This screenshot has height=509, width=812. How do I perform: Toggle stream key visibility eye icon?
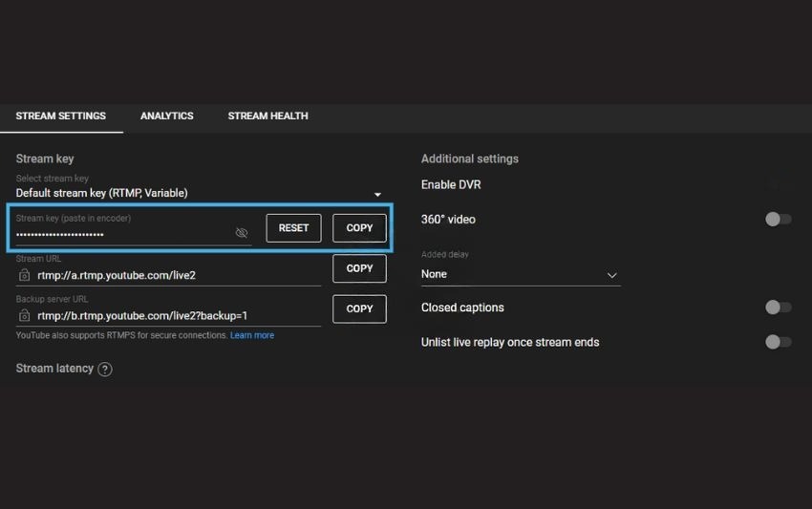pyautogui.click(x=242, y=233)
